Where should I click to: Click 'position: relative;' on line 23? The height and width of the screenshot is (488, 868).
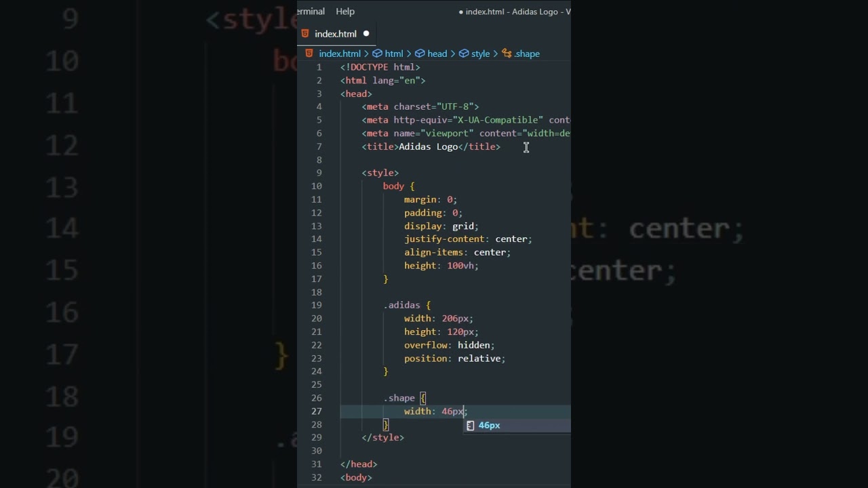(455, 359)
